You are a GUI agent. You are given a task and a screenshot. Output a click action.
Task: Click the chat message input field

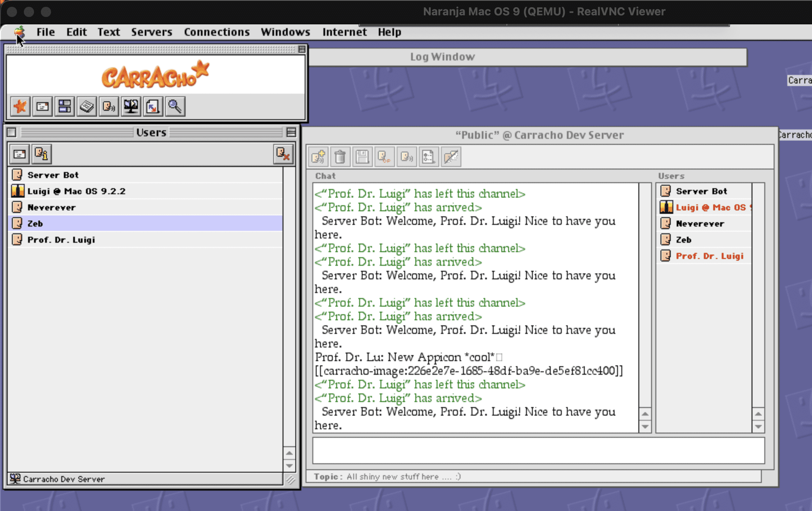coord(538,451)
